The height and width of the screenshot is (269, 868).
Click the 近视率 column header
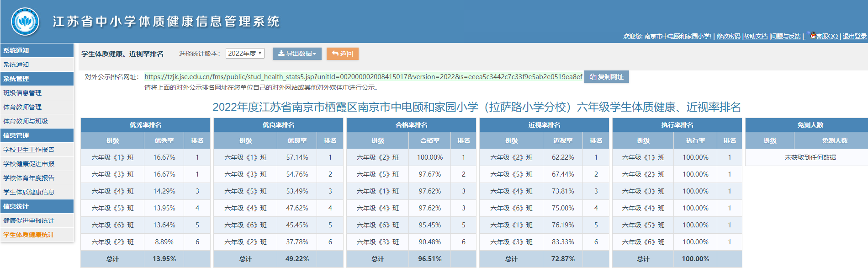coord(563,140)
